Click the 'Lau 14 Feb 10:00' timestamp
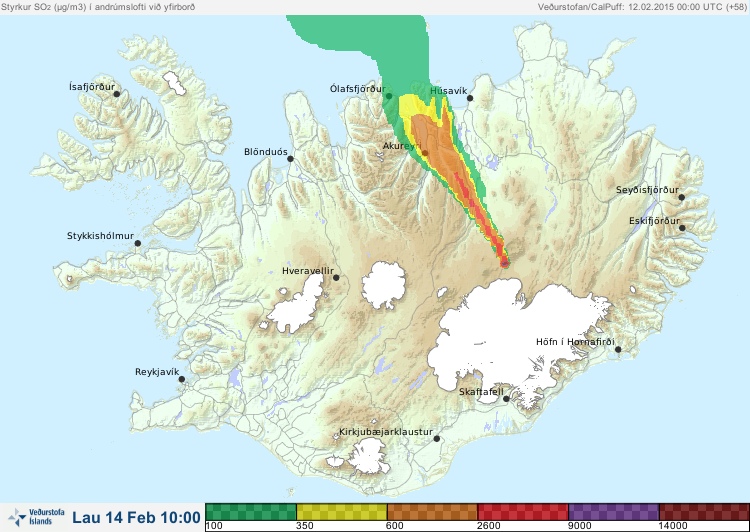Viewport: 750px width, 532px height. (x=136, y=517)
